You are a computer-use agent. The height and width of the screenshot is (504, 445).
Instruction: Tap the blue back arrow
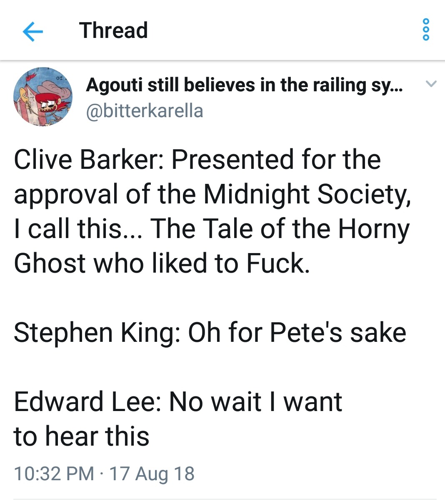[32, 32]
